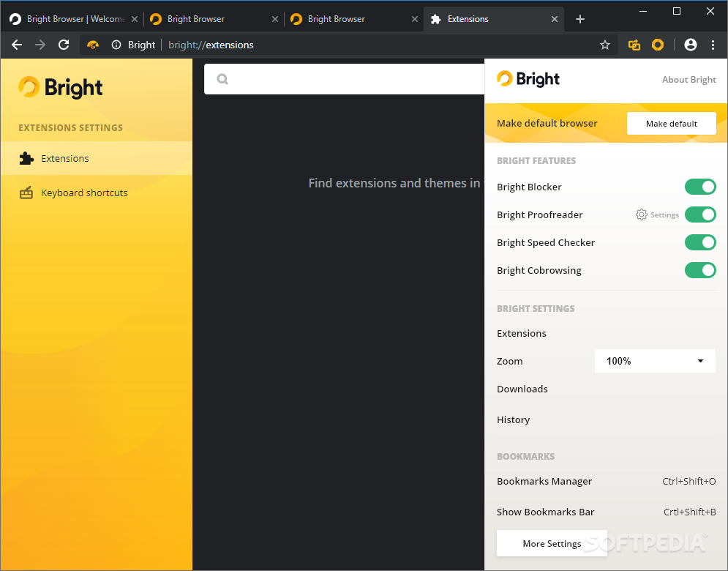728x571 pixels.
Task: Select the Extensions browser tab
Action: (494, 19)
